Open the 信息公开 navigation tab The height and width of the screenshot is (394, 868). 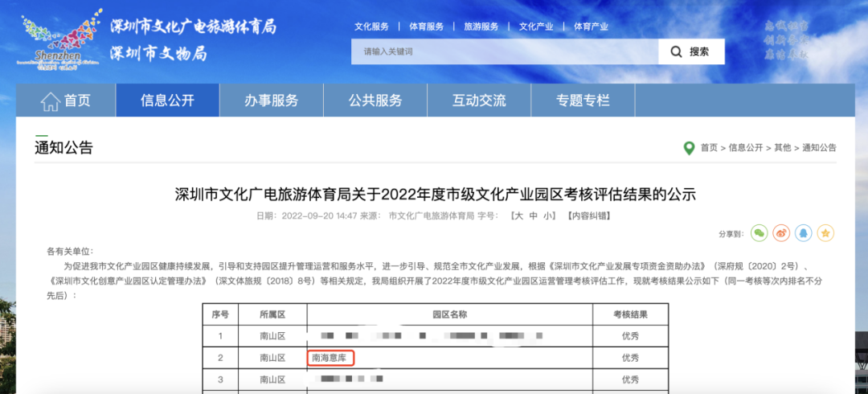[x=167, y=101]
